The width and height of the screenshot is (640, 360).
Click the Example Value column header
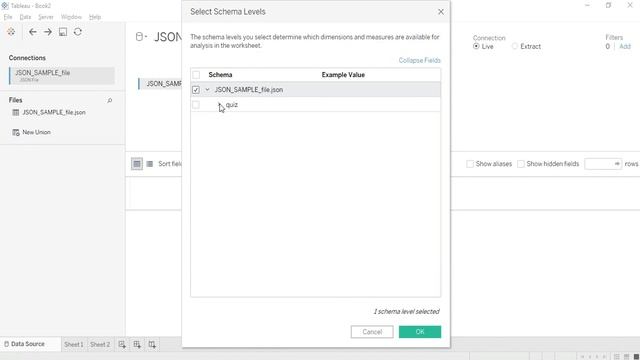pyautogui.click(x=343, y=75)
